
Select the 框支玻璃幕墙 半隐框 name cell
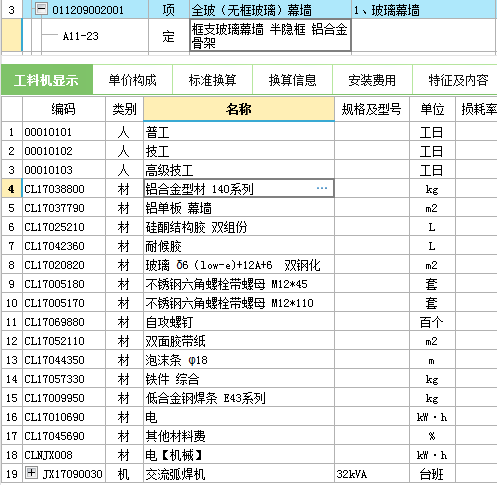[x=270, y=36]
